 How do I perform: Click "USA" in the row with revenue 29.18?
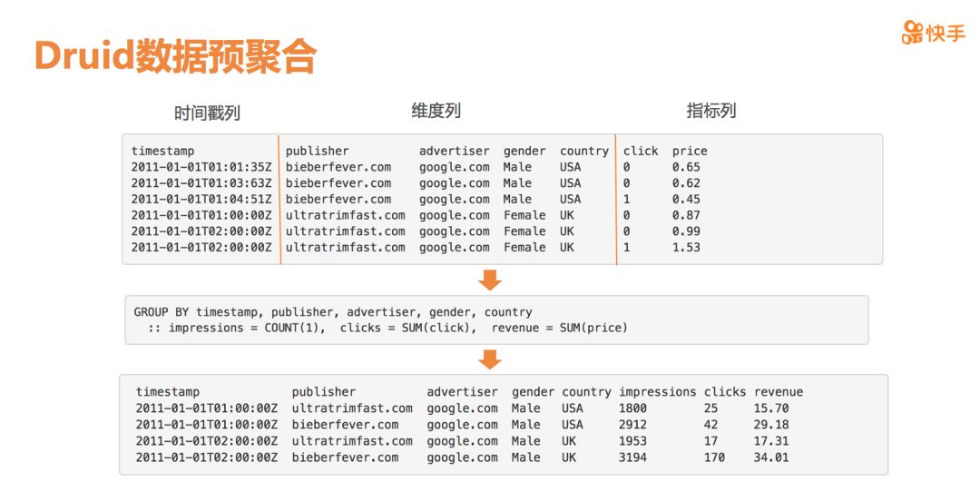point(573,425)
